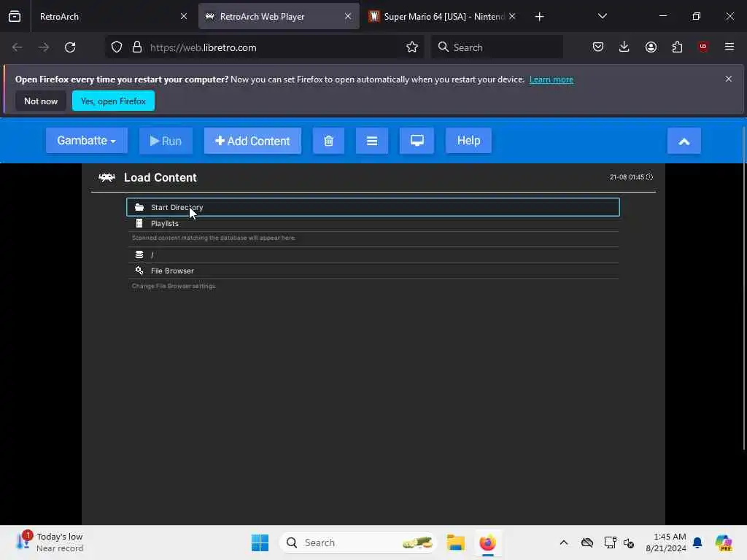This screenshot has height=560, width=747.
Task: Open the Copilot icon on the taskbar
Action: [x=724, y=542]
